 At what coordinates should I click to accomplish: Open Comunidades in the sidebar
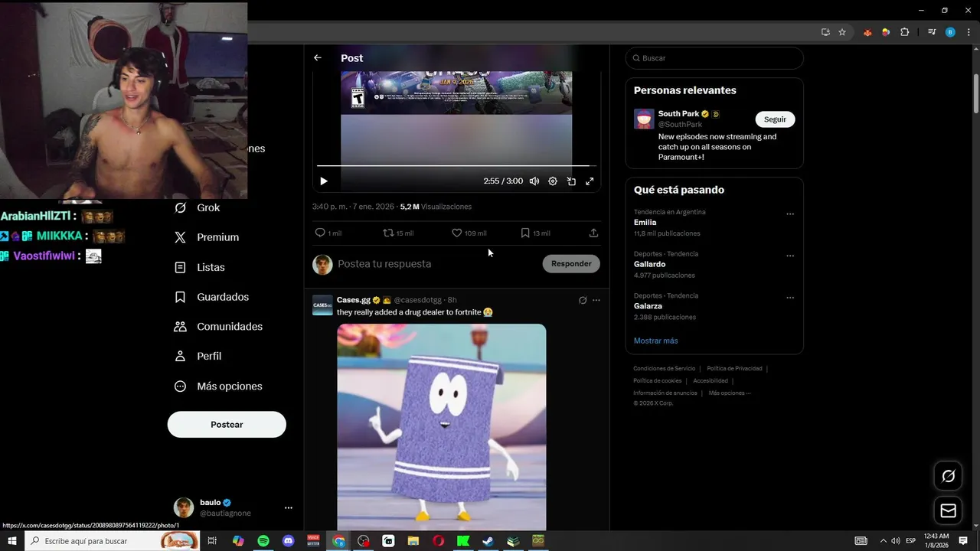click(x=218, y=327)
